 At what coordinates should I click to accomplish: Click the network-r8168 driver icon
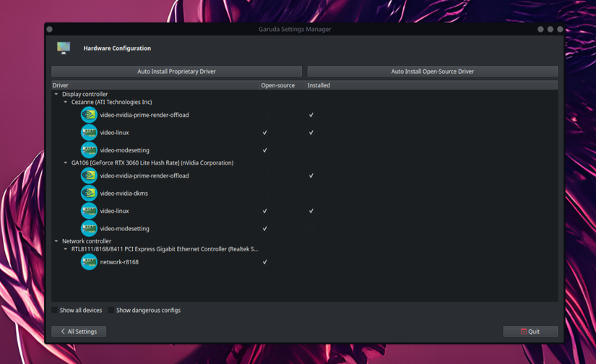[x=89, y=262]
